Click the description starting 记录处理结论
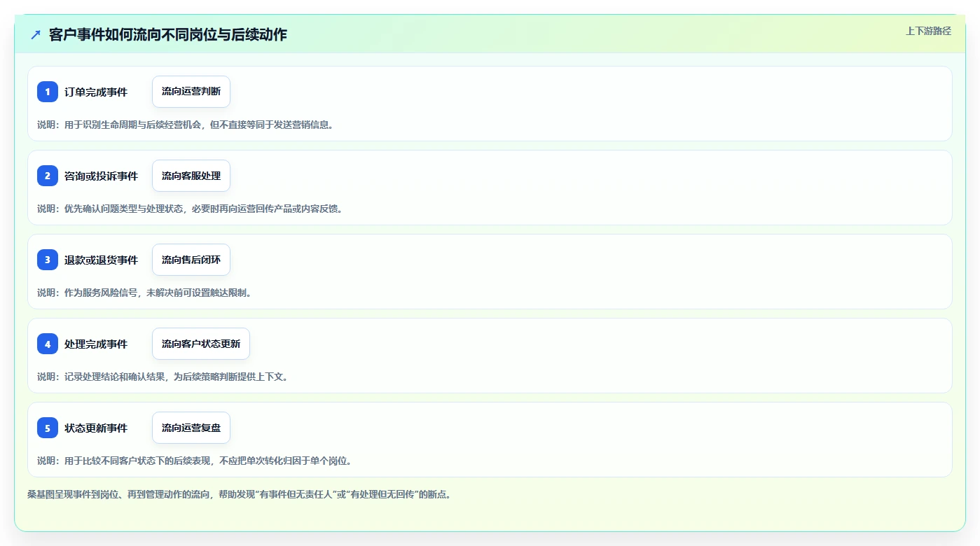The width and height of the screenshot is (980, 546). click(163, 377)
